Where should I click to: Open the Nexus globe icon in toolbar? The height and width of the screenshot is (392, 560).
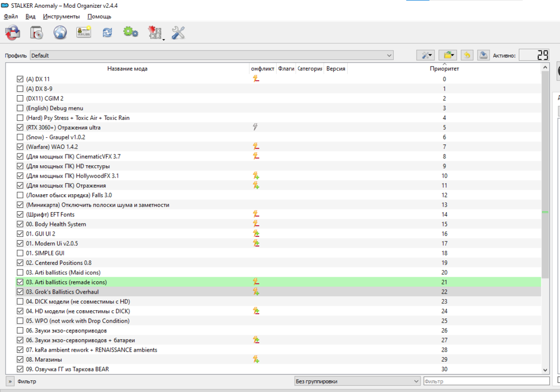click(x=60, y=33)
